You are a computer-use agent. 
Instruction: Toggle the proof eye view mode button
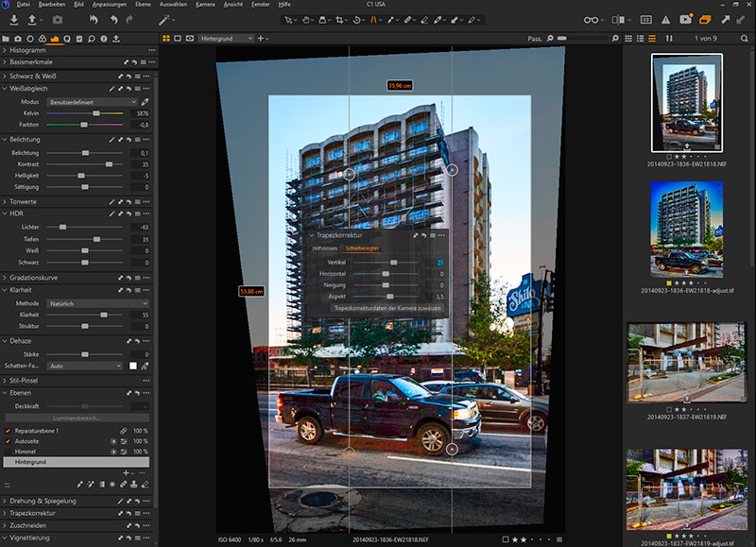point(190,38)
